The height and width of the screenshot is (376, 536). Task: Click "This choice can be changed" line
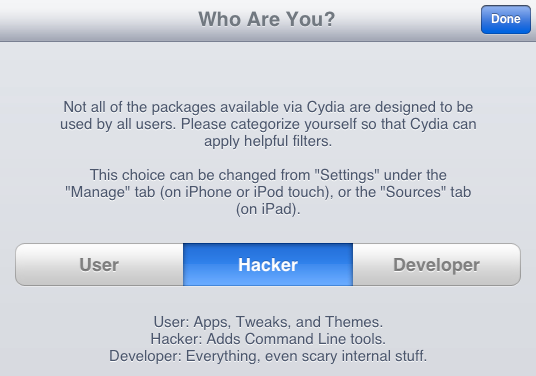[x=268, y=175]
